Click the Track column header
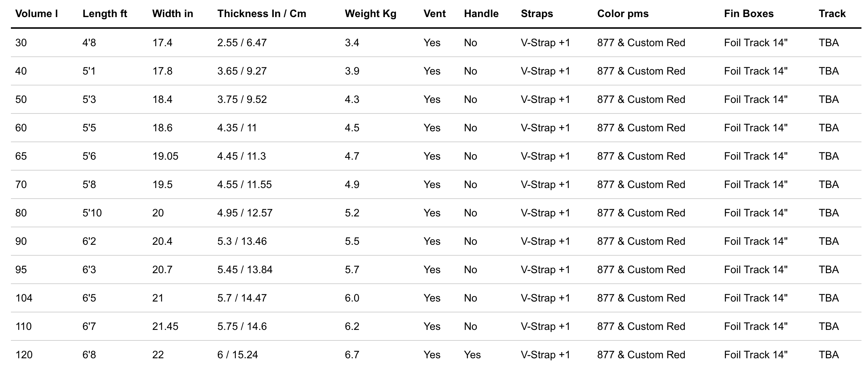 [832, 14]
